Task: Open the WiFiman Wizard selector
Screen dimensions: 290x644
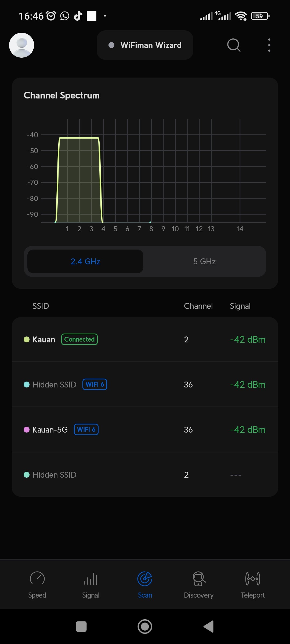Action: click(x=145, y=45)
